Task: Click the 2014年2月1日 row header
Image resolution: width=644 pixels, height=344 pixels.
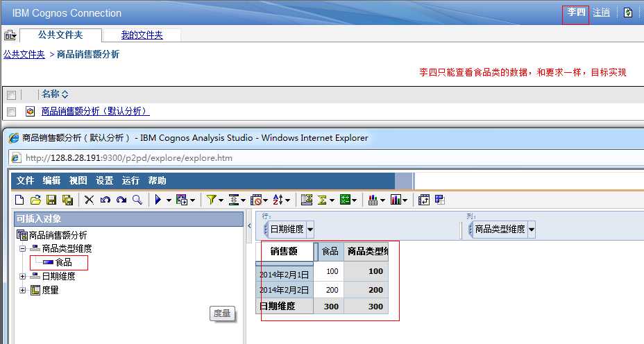Action: pos(285,273)
